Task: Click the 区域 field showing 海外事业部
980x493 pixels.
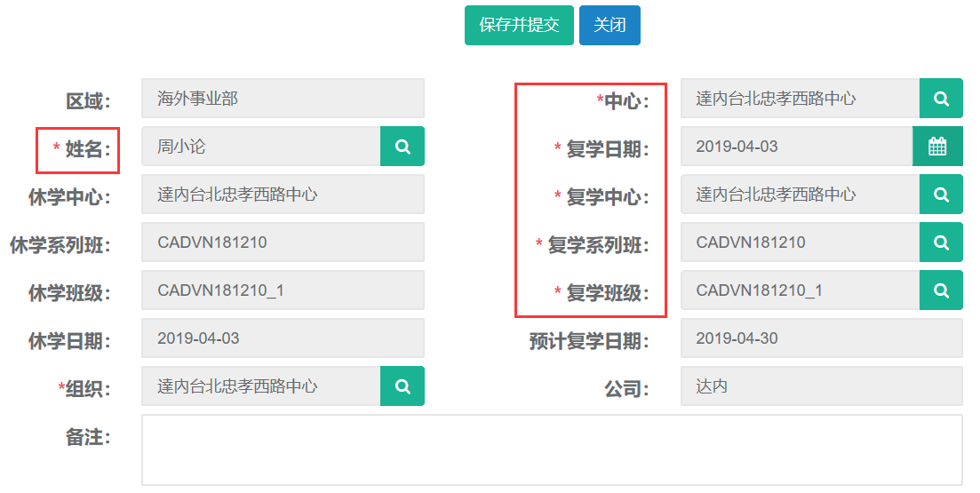Action: [x=283, y=99]
